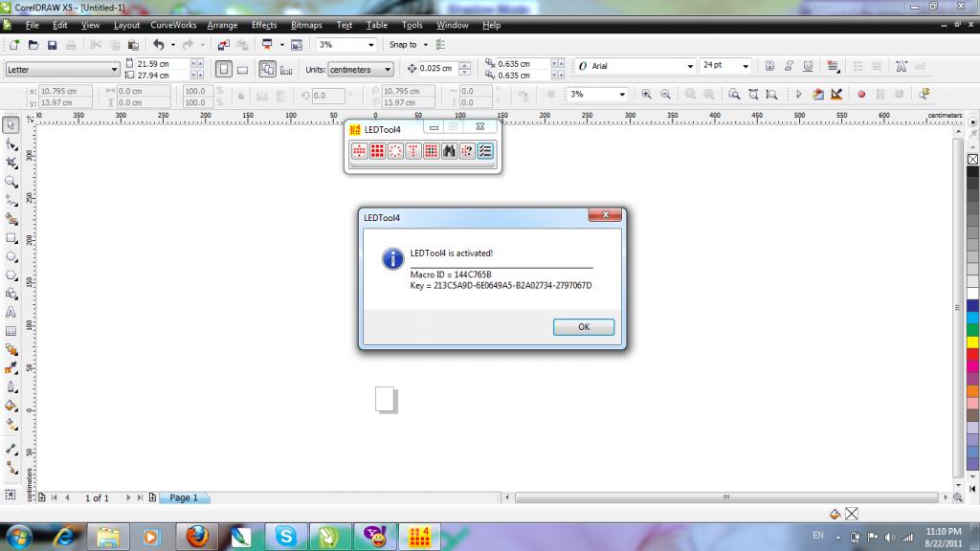The height and width of the screenshot is (551, 980).
Task: Click the New document icon
Action: [14, 45]
